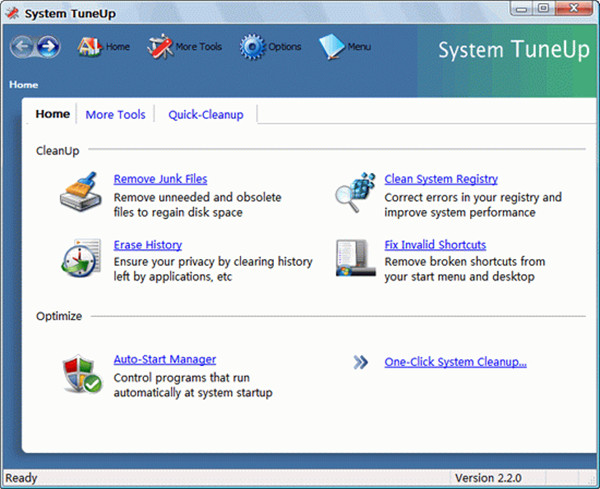Click the clock Erase History icon

pos(81,258)
